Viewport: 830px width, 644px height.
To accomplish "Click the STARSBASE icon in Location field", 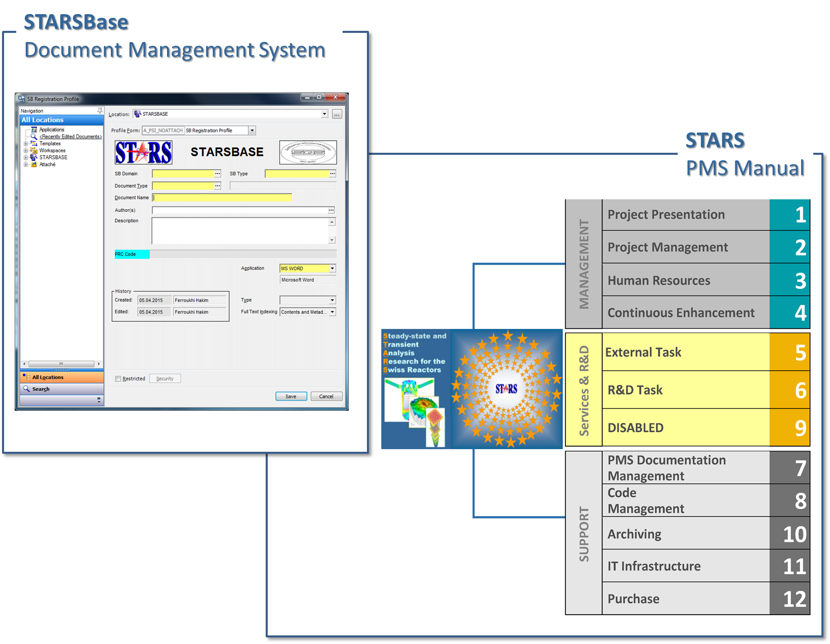I will tap(138, 114).
